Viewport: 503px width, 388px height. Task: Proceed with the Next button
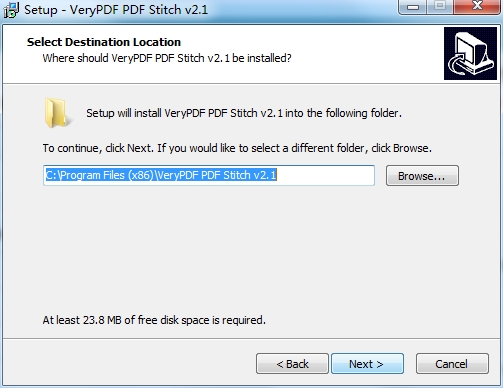point(367,364)
